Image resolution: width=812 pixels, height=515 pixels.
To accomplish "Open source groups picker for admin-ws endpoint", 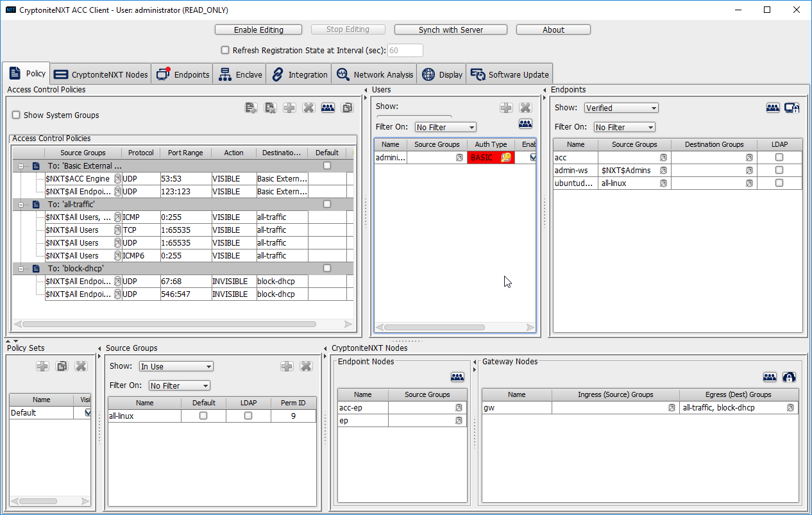I will (x=663, y=171).
